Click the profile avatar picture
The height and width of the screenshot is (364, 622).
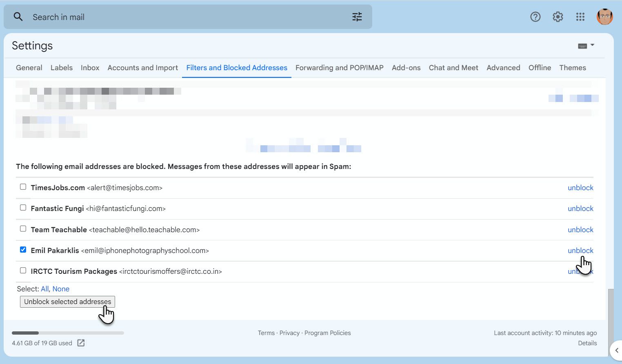click(x=604, y=17)
